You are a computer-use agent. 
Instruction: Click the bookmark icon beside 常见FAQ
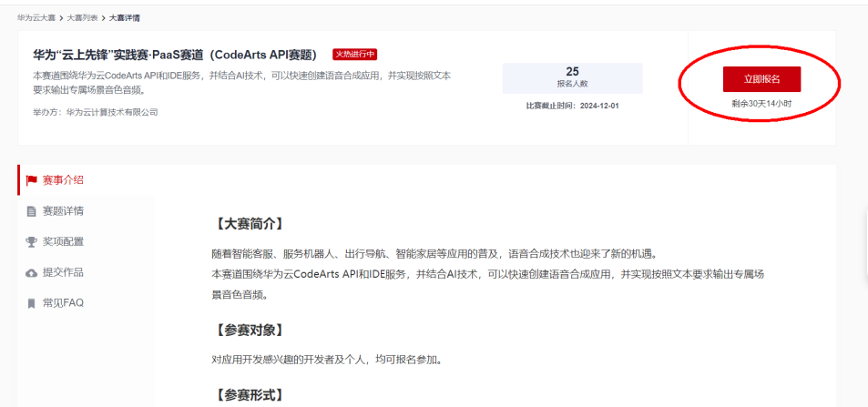pos(32,303)
